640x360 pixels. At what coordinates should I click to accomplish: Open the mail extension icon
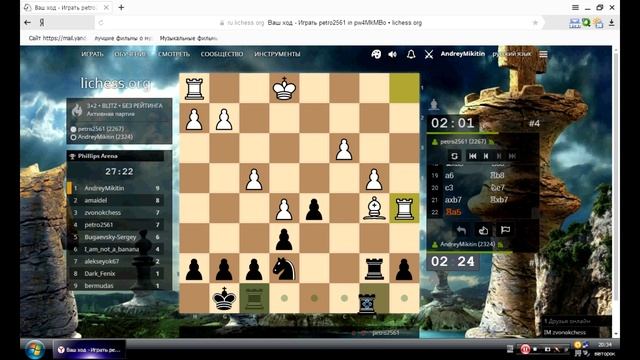pyautogui.click(x=575, y=23)
